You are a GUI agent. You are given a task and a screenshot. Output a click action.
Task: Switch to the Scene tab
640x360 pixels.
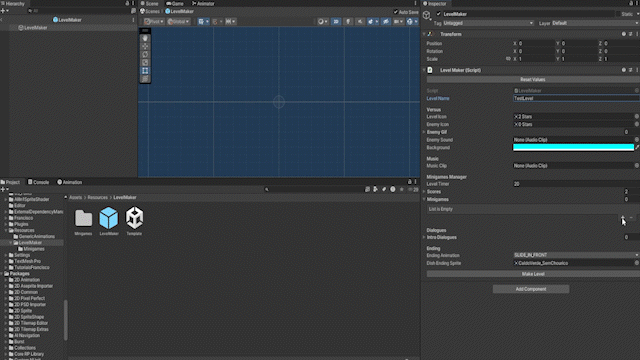point(149,3)
